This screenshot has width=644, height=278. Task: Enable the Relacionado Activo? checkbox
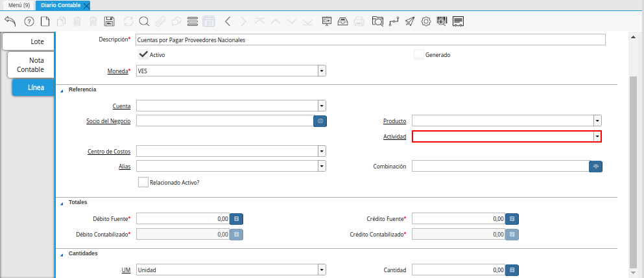click(143, 182)
